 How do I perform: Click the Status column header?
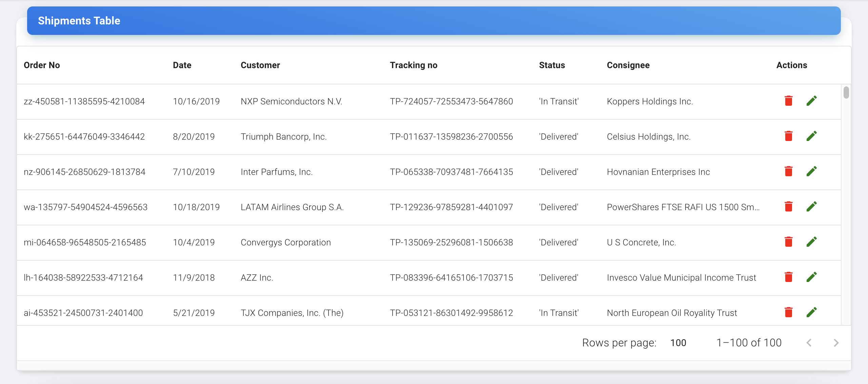tap(552, 65)
